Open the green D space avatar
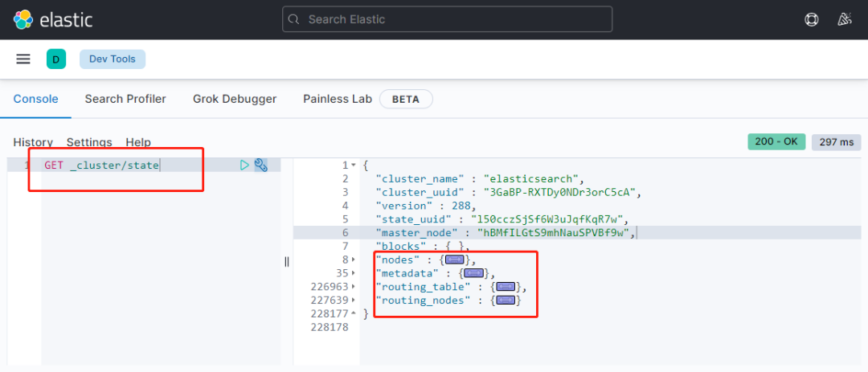 click(56, 59)
